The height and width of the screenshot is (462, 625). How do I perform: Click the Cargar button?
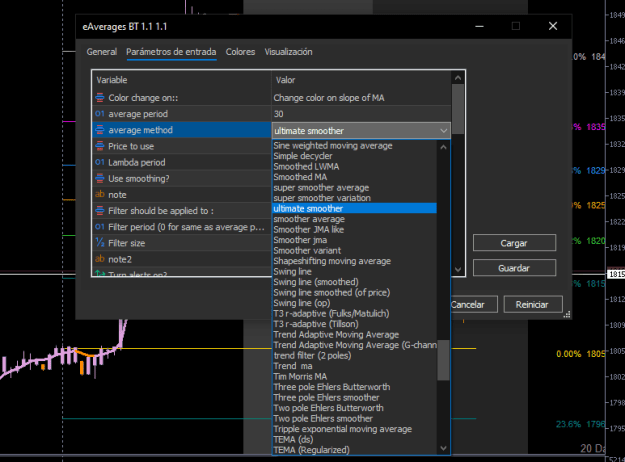(x=514, y=243)
